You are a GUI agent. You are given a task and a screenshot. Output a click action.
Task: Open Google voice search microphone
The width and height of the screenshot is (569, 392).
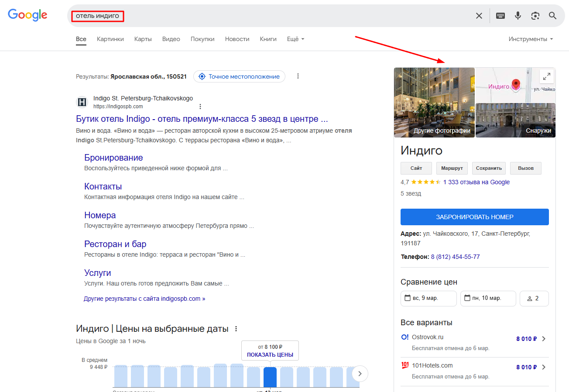pos(518,15)
